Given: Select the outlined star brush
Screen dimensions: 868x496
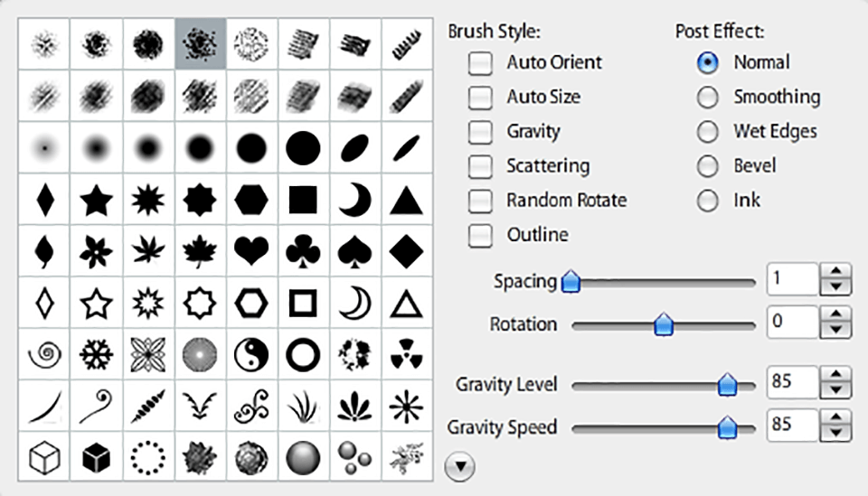Looking at the screenshot, I should (x=97, y=303).
